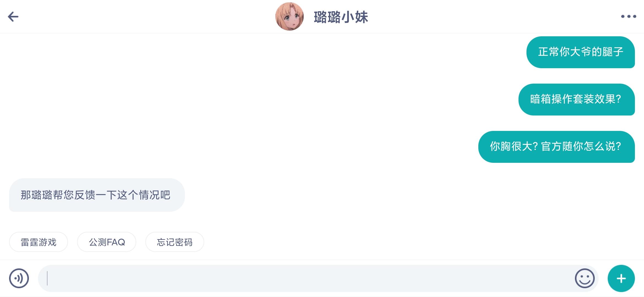The width and height of the screenshot is (644, 297).
Task: Select the 雷霆游戏 quick reply chip
Action: (x=39, y=242)
